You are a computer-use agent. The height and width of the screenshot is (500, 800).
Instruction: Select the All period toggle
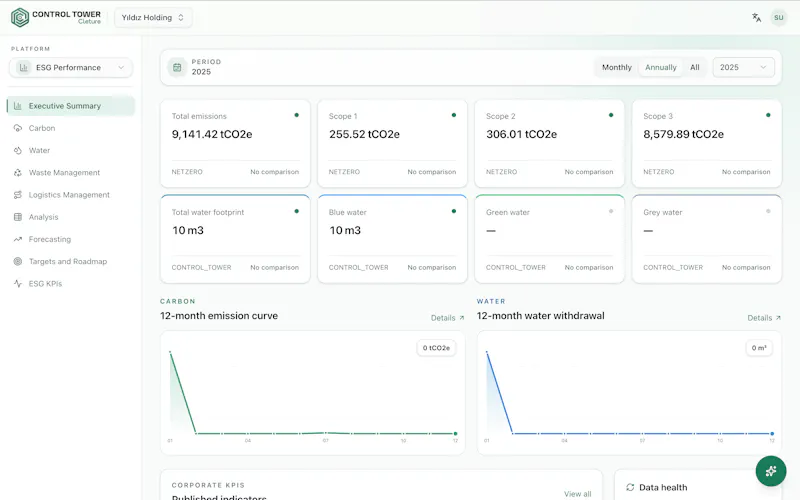pos(694,67)
